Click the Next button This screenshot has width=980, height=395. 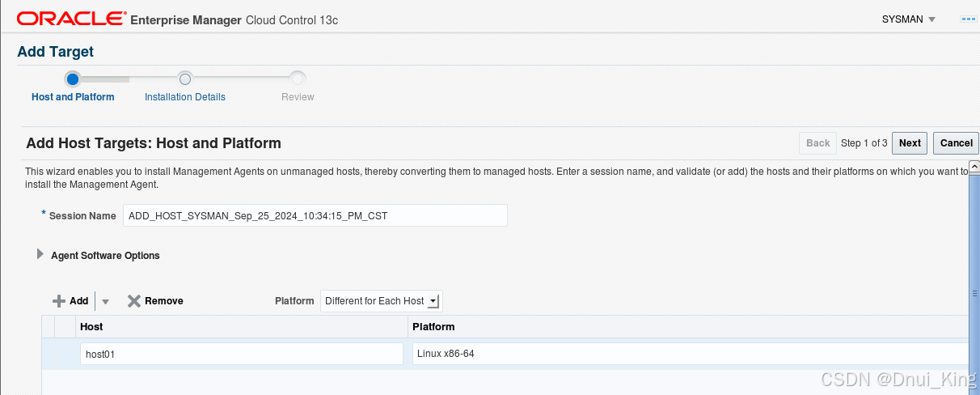[x=910, y=143]
